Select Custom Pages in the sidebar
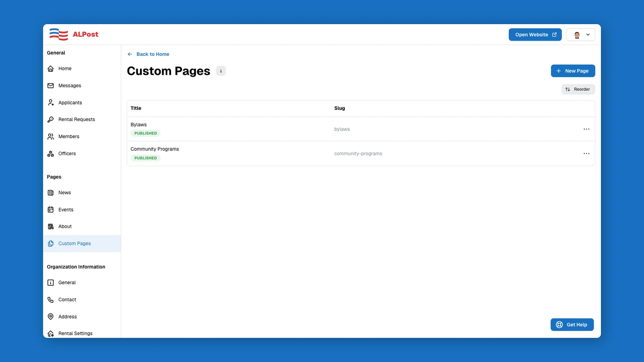 pyautogui.click(x=74, y=243)
